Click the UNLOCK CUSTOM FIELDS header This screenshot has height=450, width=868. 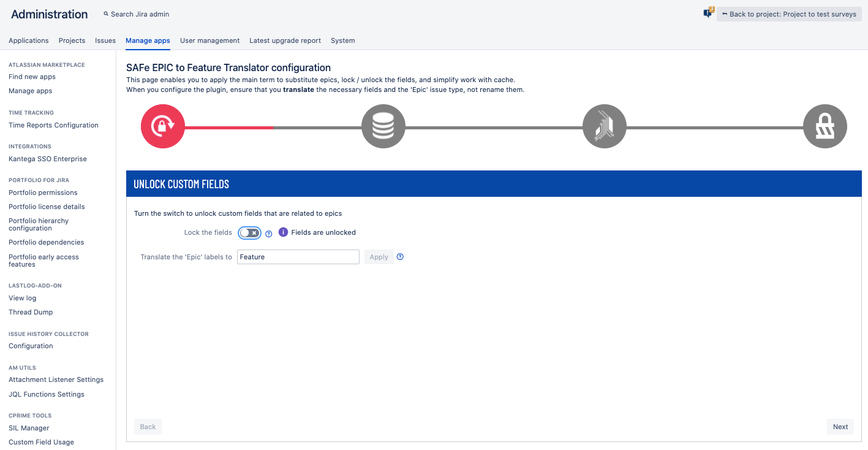[x=181, y=184]
